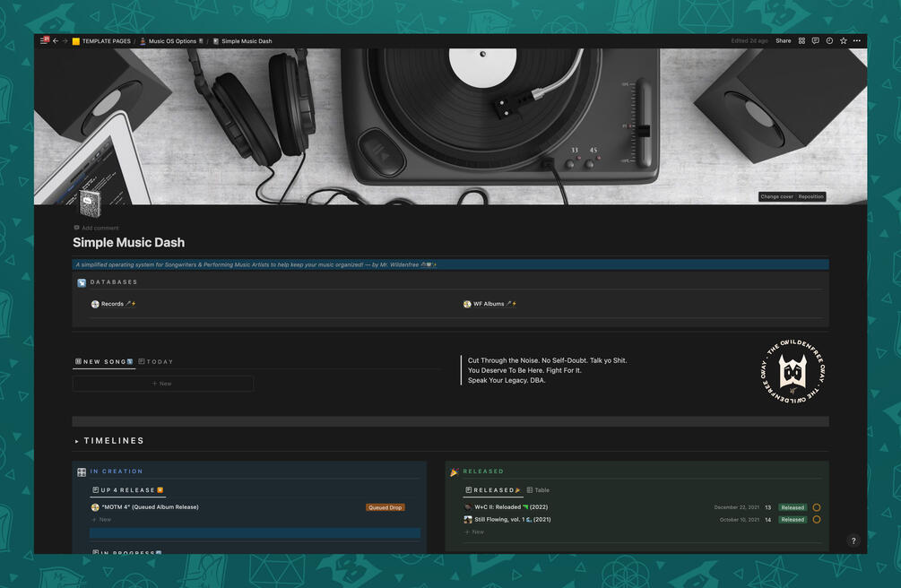901x588 pixels.
Task: Open the TEMPLATE PAGES breadcrumb
Action: click(101, 41)
